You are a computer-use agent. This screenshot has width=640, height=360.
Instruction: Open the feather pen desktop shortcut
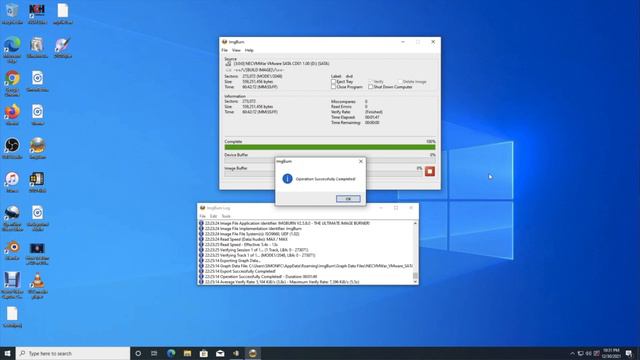(x=62, y=47)
